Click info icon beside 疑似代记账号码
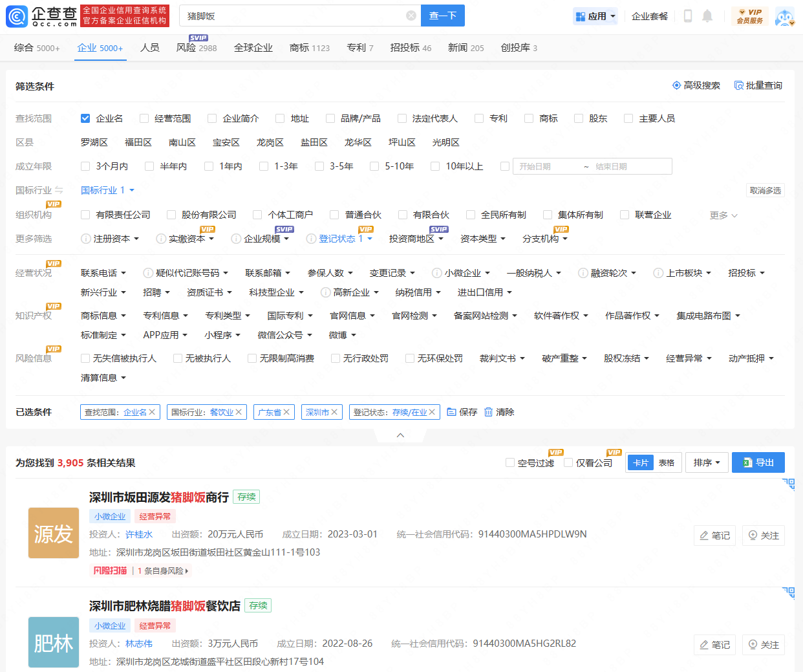803x672 pixels. coord(148,273)
